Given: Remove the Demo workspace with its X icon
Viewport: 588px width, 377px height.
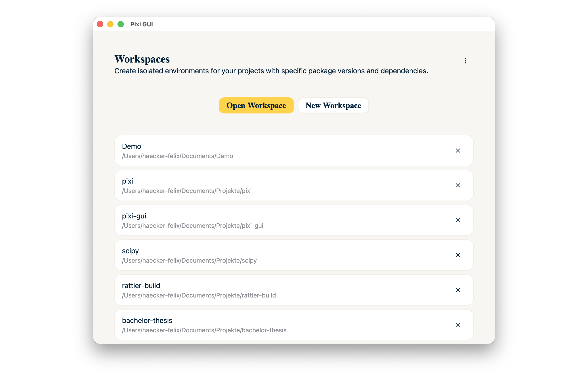Looking at the screenshot, I should pyautogui.click(x=458, y=151).
